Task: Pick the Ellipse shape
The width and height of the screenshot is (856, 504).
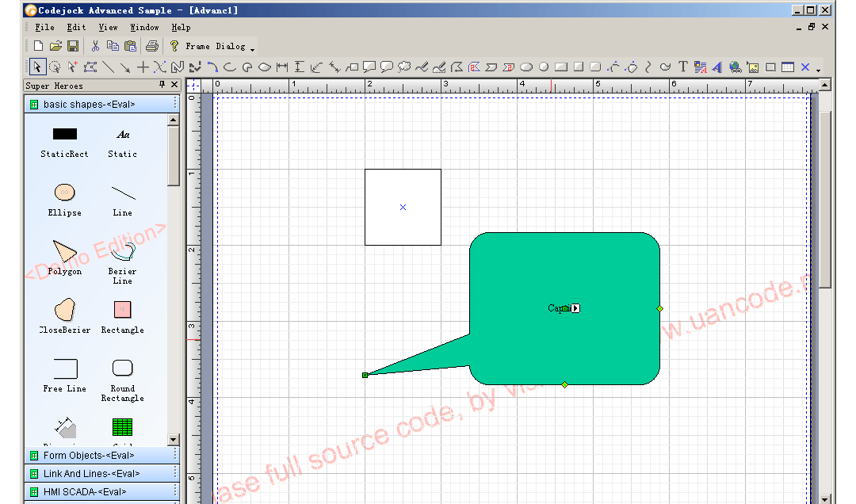Action: (64, 200)
